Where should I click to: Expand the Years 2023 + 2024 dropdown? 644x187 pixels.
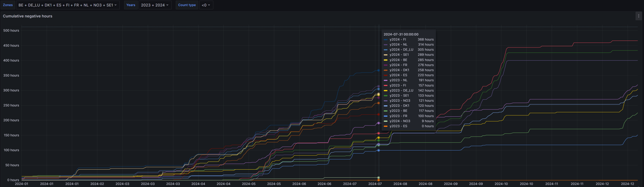[x=155, y=5]
